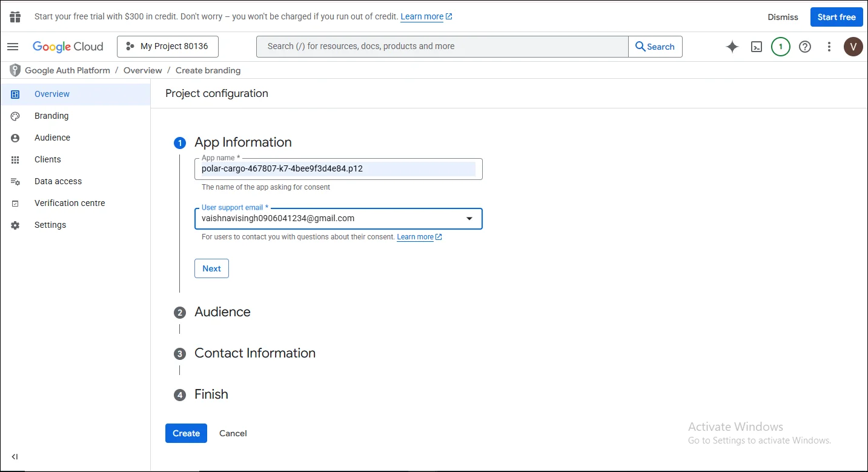The width and height of the screenshot is (868, 472).
Task: Activate Cloud Shell terminal icon
Action: click(x=757, y=47)
